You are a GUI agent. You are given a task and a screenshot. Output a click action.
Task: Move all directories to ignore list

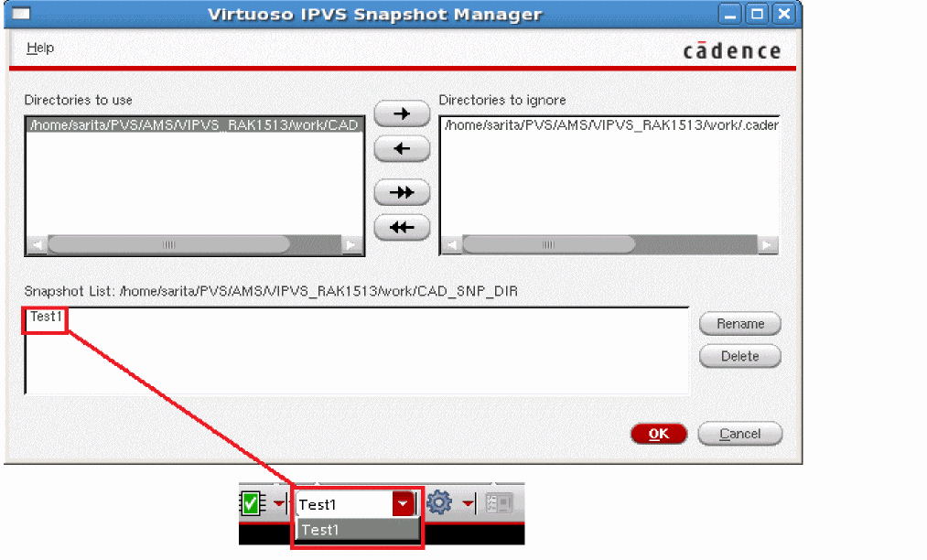point(402,192)
